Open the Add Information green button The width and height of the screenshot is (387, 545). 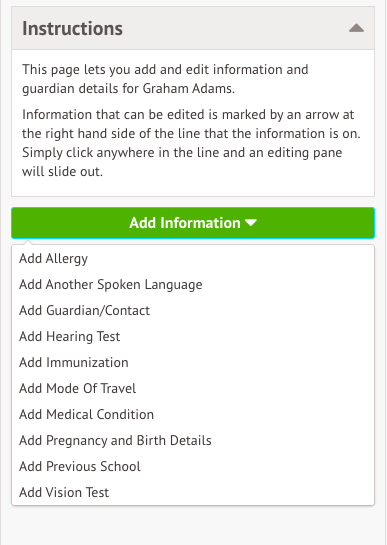coord(193,223)
